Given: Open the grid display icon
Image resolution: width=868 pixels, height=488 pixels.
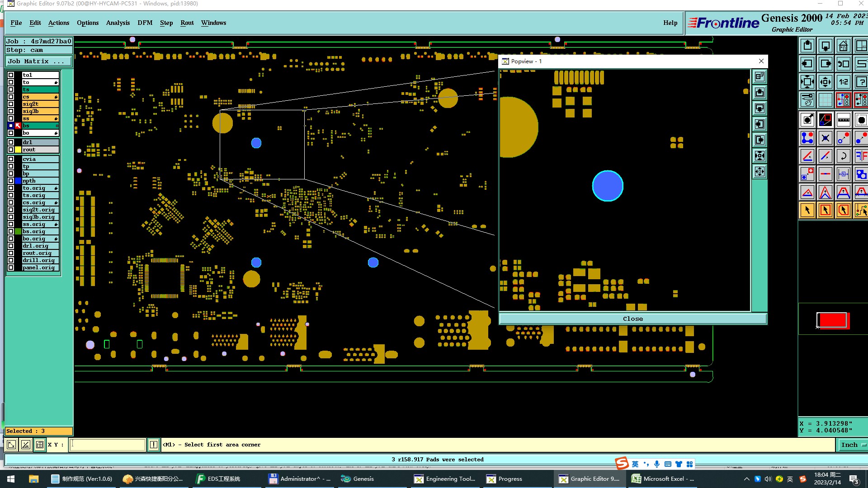Looking at the screenshot, I should click(x=825, y=100).
